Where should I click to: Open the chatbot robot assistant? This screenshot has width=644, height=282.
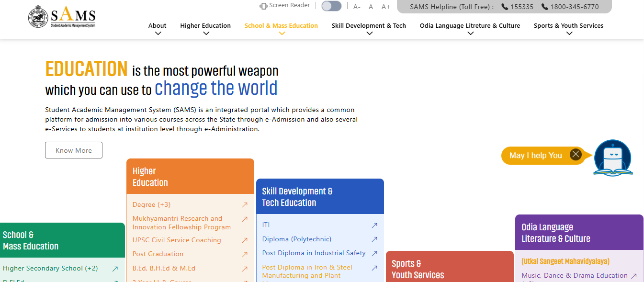(x=613, y=158)
